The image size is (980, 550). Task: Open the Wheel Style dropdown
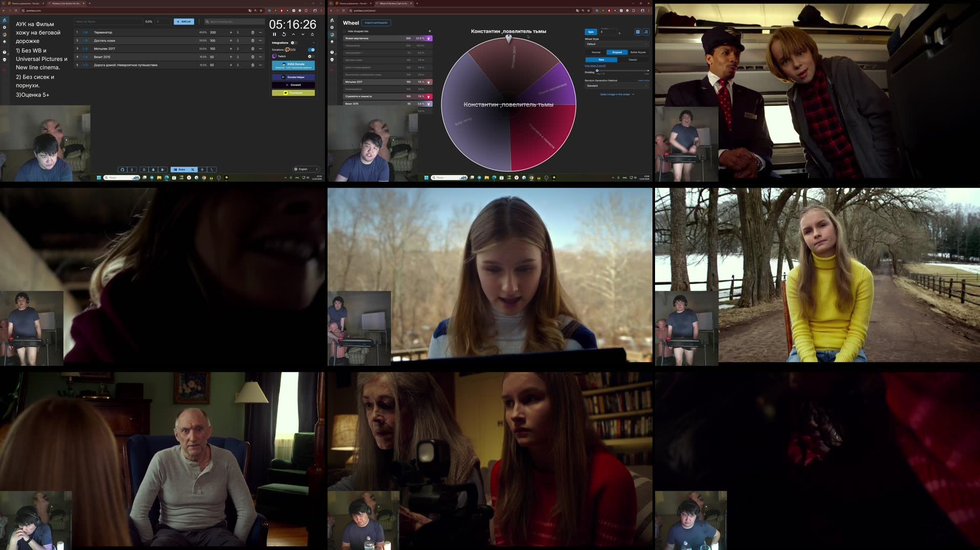pyautogui.click(x=617, y=44)
